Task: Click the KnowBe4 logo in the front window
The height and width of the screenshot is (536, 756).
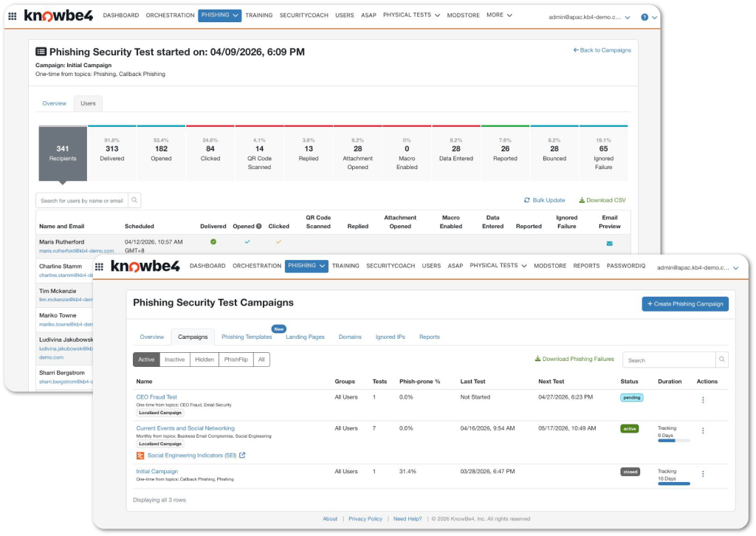Action: [145, 266]
